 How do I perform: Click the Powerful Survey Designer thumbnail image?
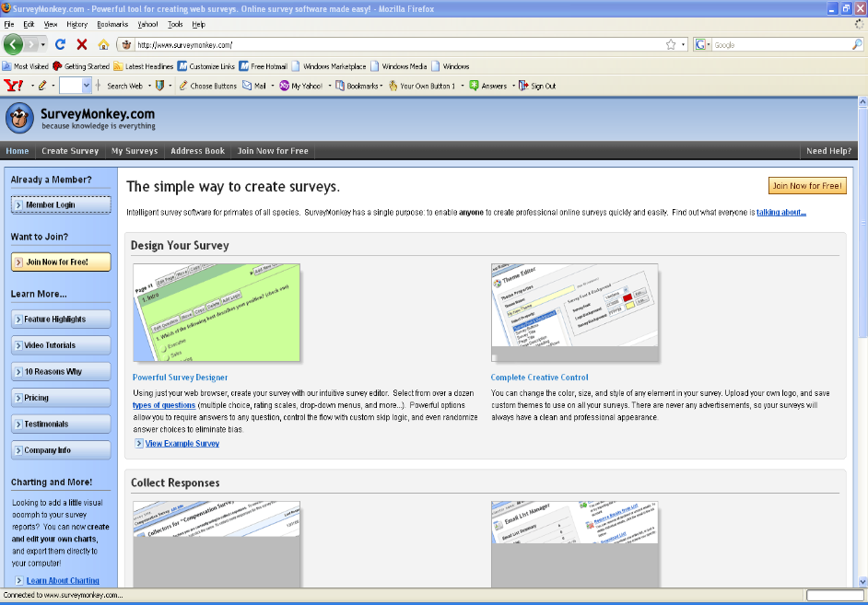(x=217, y=312)
